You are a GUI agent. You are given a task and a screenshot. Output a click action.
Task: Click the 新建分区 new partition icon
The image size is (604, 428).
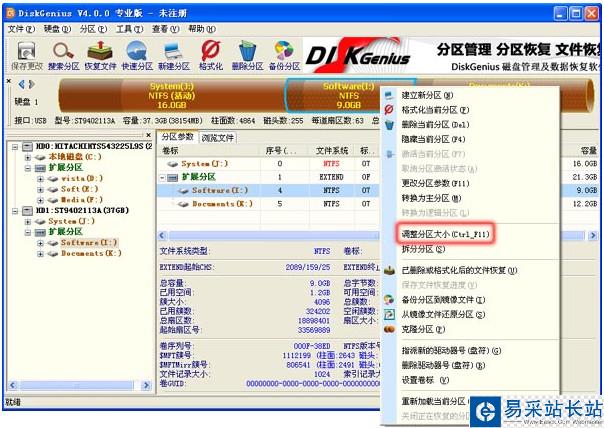174,56
